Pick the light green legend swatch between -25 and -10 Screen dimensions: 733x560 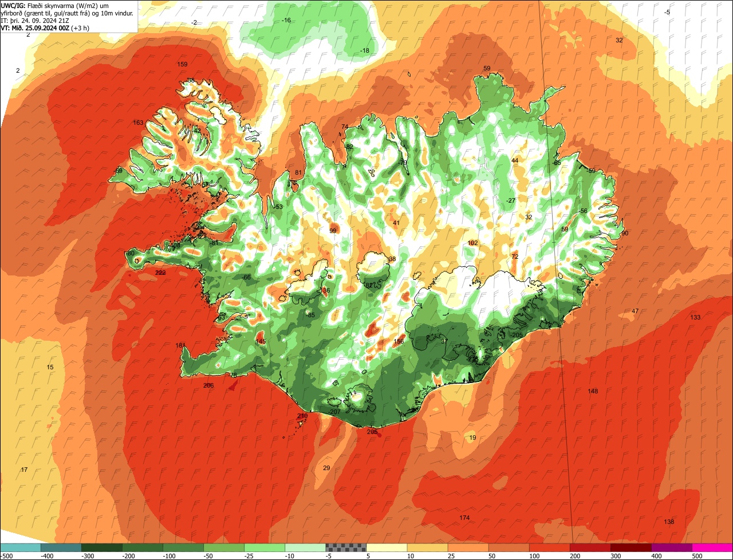pyautogui.click(x=265, y=547)
